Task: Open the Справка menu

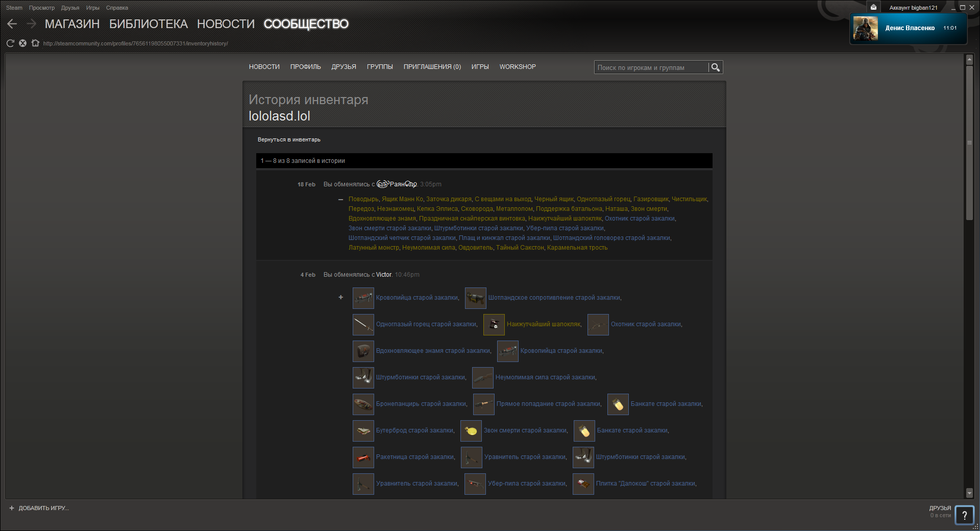Action: tap(117, 8)
